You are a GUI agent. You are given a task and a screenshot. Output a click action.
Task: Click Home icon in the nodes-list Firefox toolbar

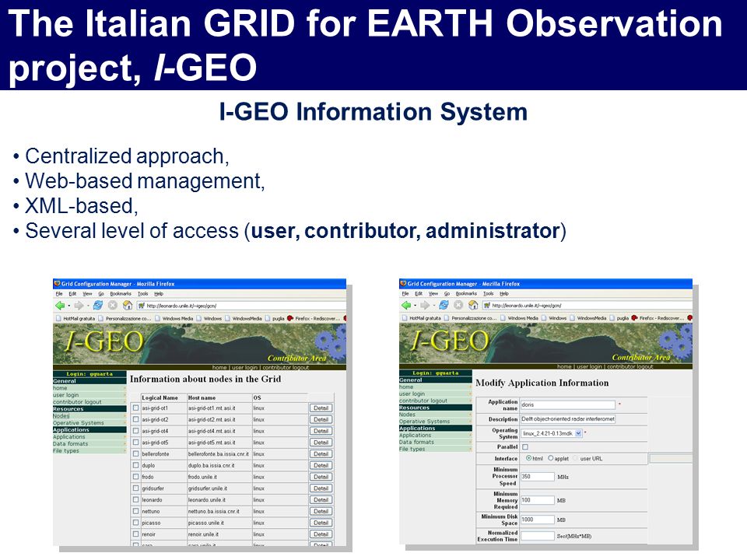click(127, 305)
